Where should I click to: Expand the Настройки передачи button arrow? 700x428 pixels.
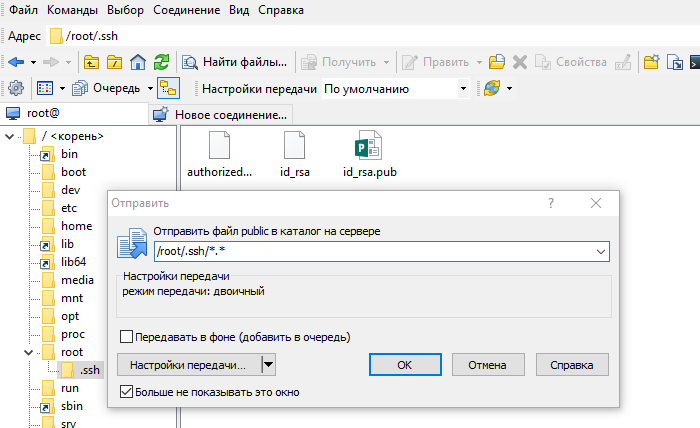coord(268,365)
